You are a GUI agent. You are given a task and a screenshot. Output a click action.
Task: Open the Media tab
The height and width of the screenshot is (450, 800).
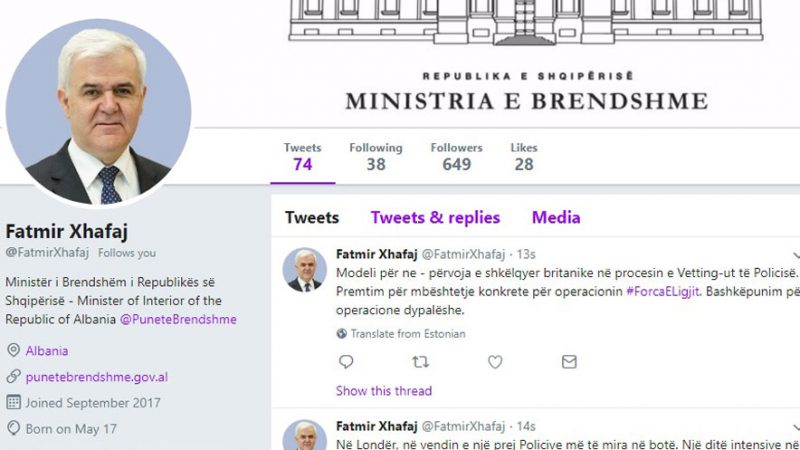(x=556, y=217)
